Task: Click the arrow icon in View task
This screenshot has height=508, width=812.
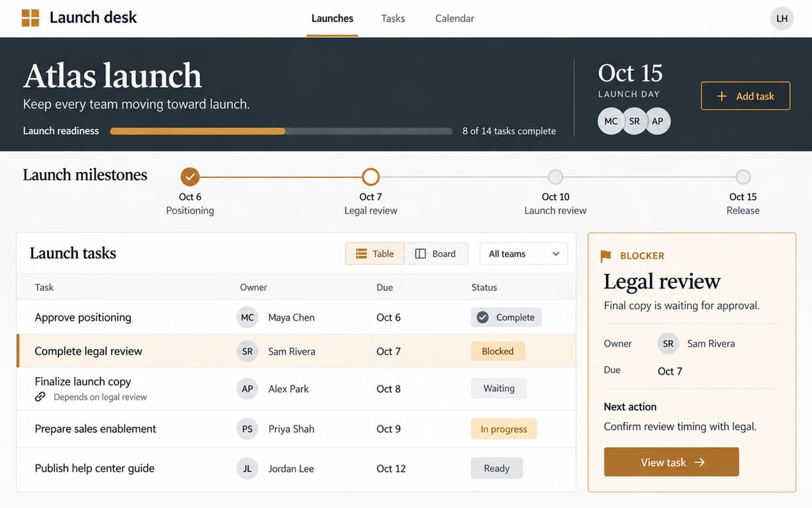Action: (699, 462)
